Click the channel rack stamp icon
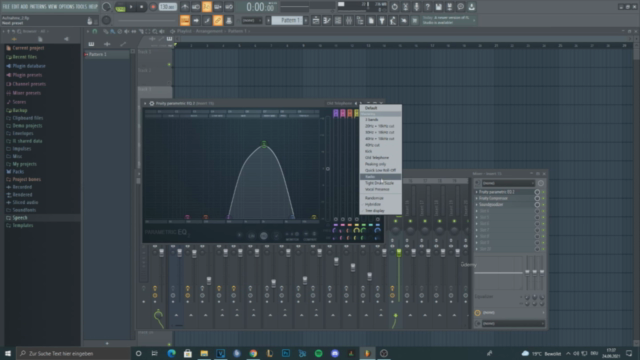Viewport: 640px width, 360px height. click(x=229, y=20)
